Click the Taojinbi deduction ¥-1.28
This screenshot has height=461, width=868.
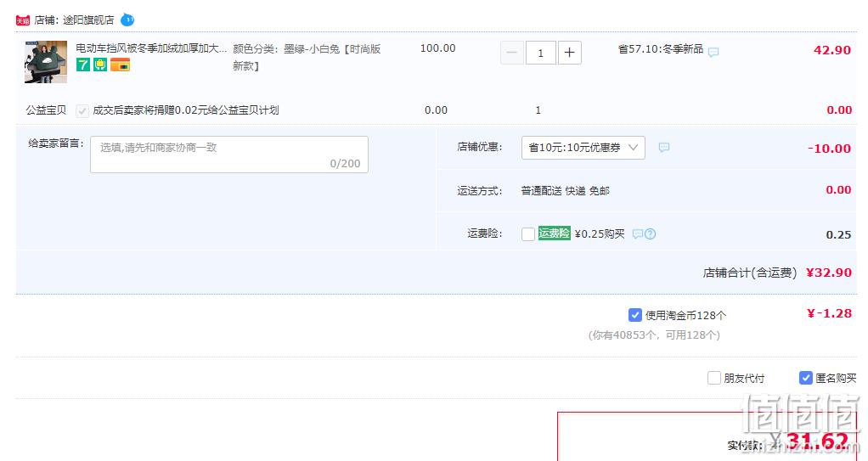(x=829, y=313)
